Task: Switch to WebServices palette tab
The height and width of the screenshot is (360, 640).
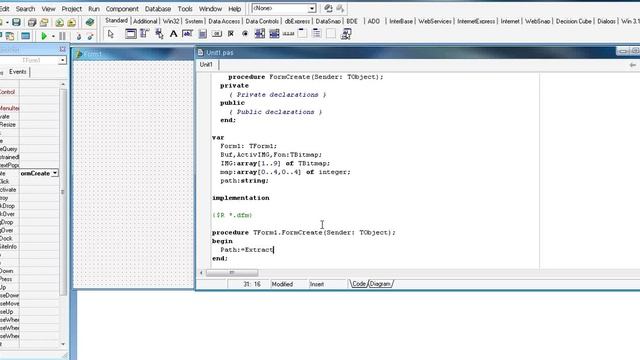Action: click(435, 21)
